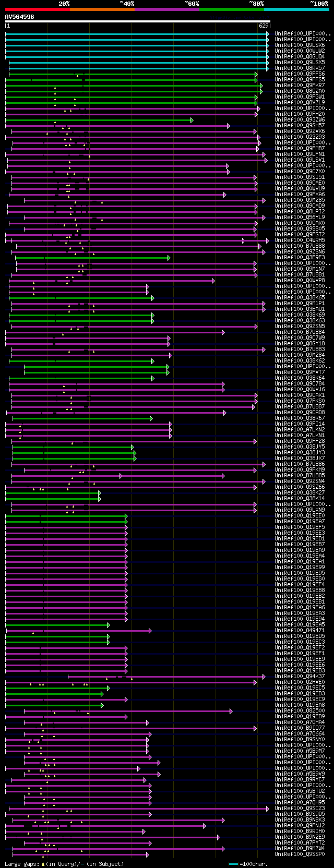Open the UniRef100_Q38K14 hit
The width and height of the screenshot is (334, 868).
point(300,499)
